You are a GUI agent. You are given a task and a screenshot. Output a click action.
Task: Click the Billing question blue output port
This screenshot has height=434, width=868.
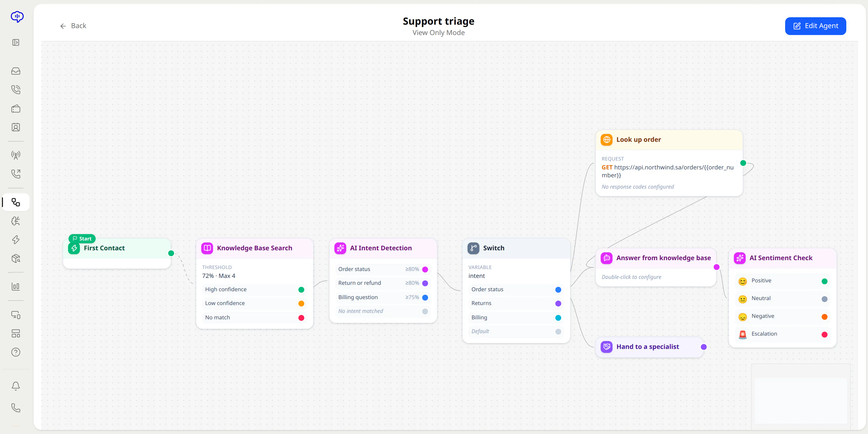[425, 298]
